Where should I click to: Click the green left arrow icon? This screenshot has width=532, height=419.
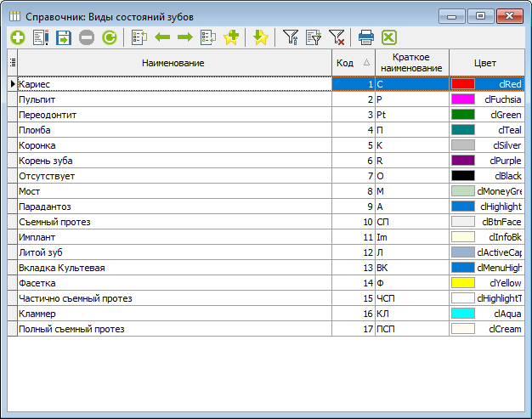coord(162,37)
